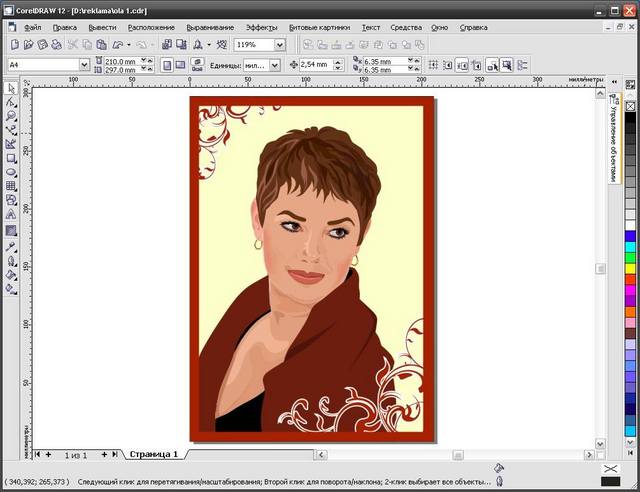640x492 pixels.
Task: Toggle snap to objects
Action: (x=462, y=65)
